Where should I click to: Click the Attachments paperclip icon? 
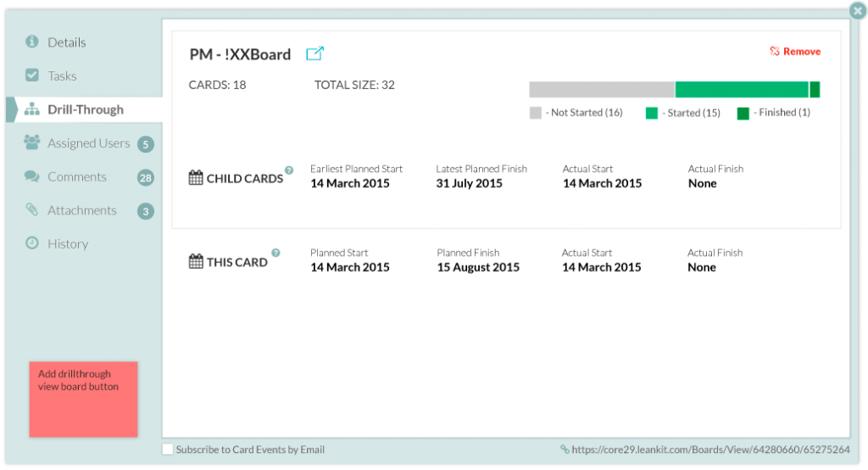(32, 210)
